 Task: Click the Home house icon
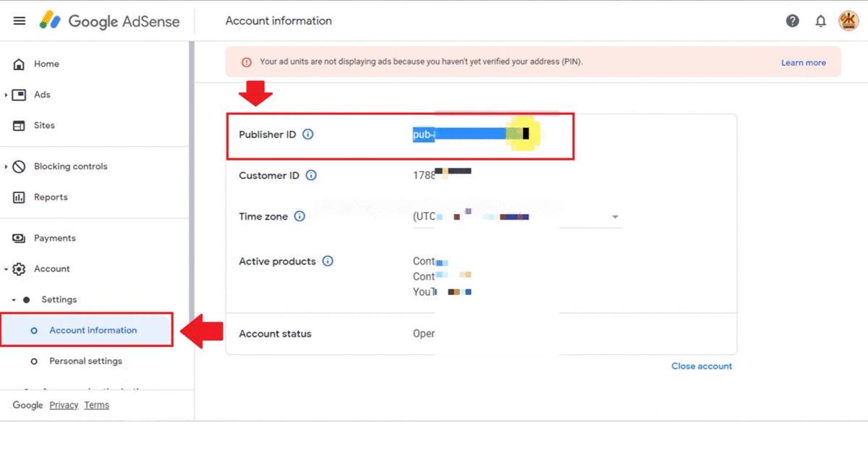coord(20,64)
